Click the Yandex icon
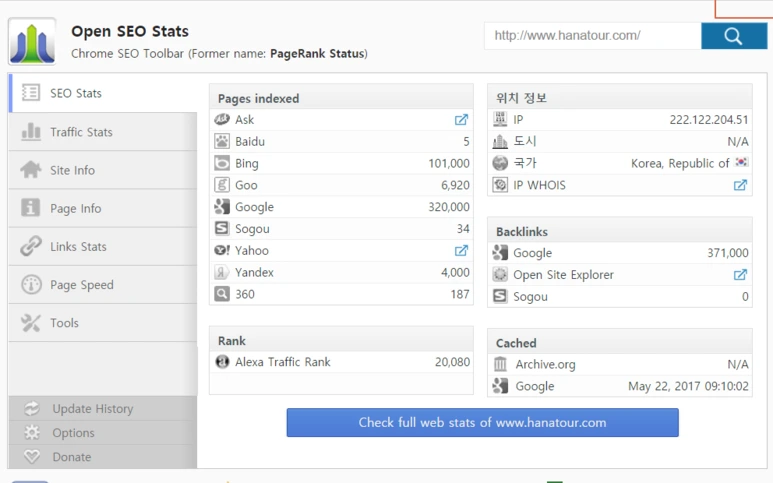The height and width of the screenshot is (483, 773). [222, 272]
